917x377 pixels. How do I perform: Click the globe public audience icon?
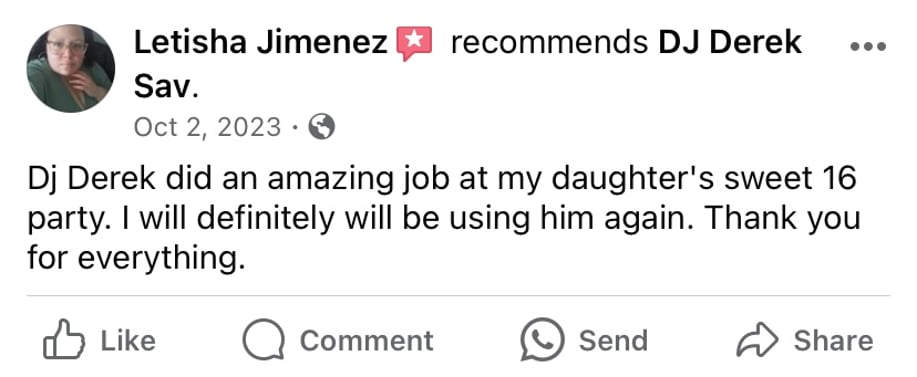click(x=322, y=126)
